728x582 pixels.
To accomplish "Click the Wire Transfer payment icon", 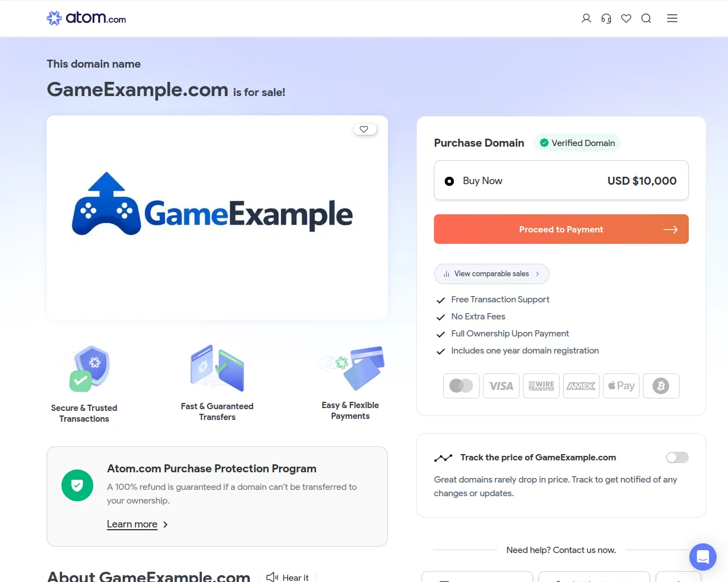I will pos(541,386).
